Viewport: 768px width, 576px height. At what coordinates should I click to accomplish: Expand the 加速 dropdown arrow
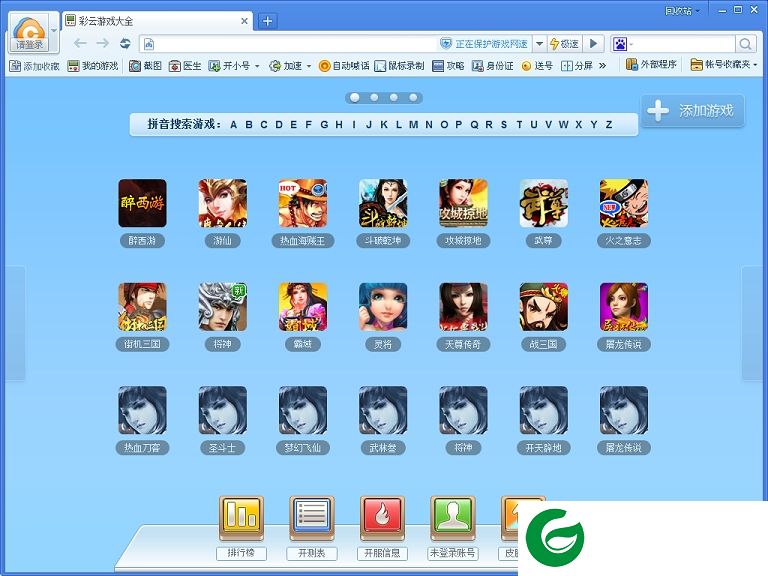click(309, 66)
